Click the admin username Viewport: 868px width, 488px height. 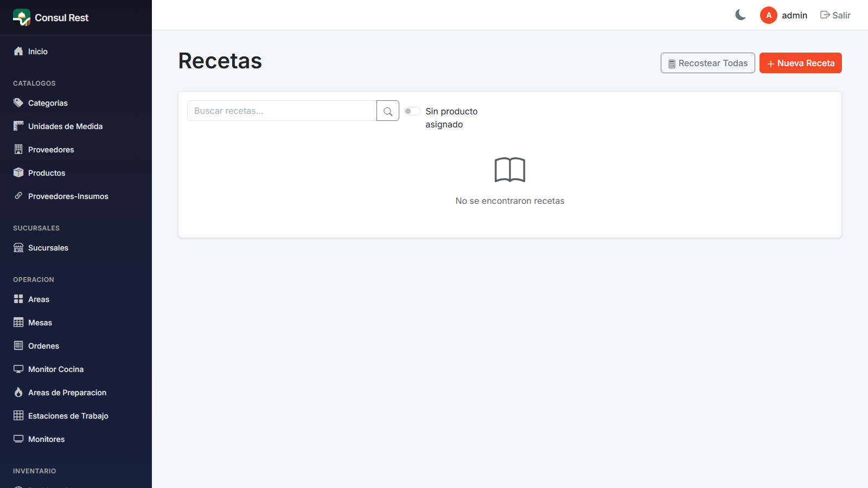coord(794,15)
